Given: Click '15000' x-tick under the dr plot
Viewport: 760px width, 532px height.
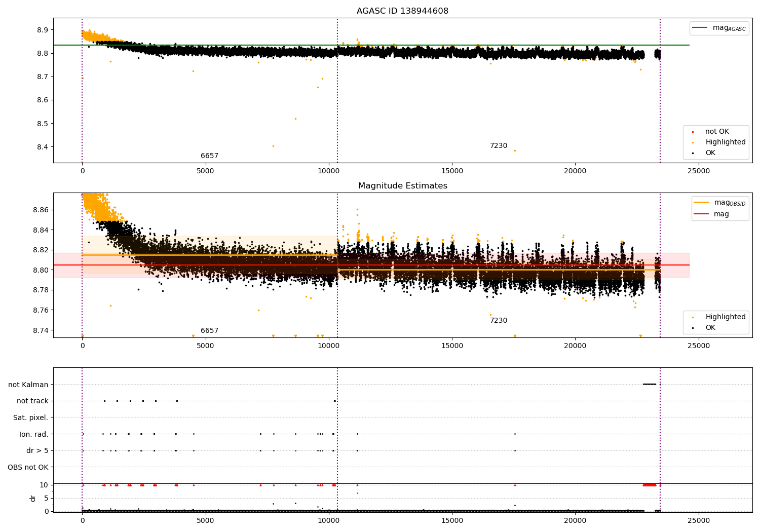Looking at the screenshot, I should click(452, 520).
